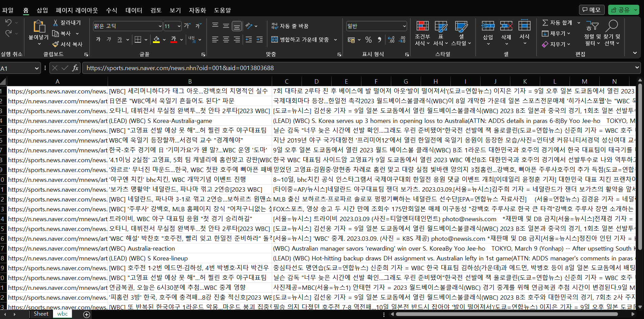Toggle align text left

[215, 40]
